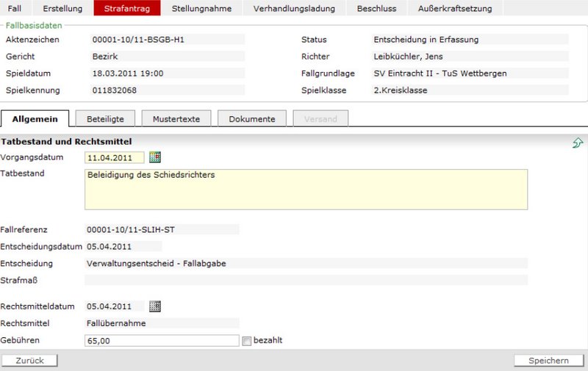
Task: Open the Erstellung tab
Action: (62, 8)
